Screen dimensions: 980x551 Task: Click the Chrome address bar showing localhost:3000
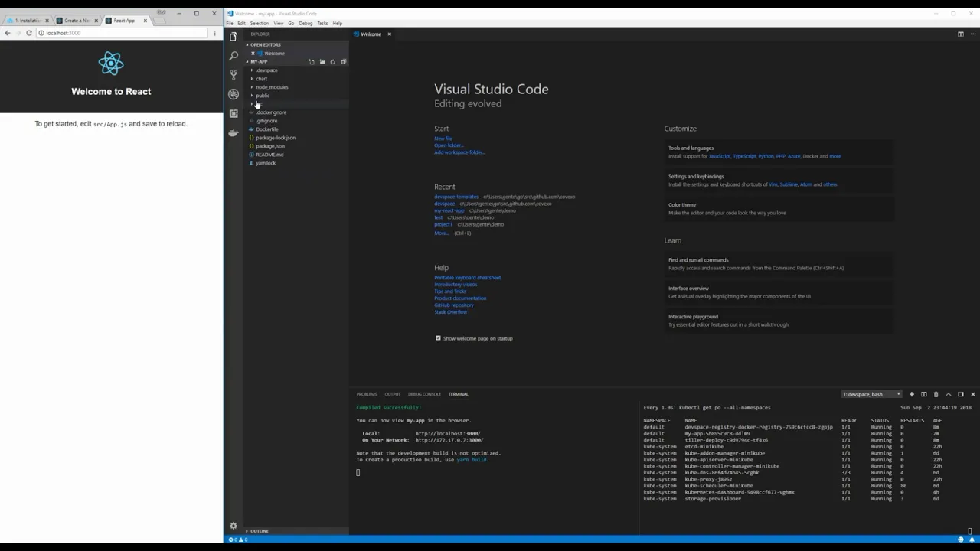pyautogui.click(x=122, y=33)
